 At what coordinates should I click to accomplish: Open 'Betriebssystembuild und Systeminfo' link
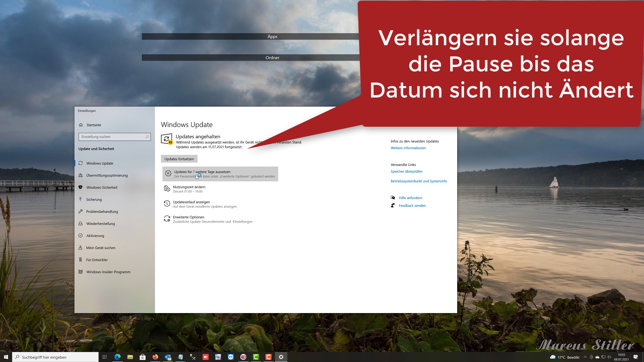point(419,181)
